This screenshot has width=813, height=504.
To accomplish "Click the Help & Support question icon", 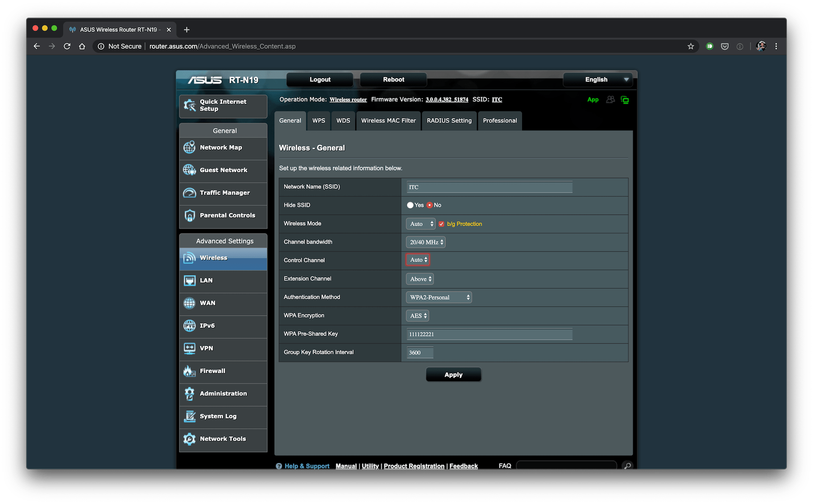I will [x=279, y=466].
